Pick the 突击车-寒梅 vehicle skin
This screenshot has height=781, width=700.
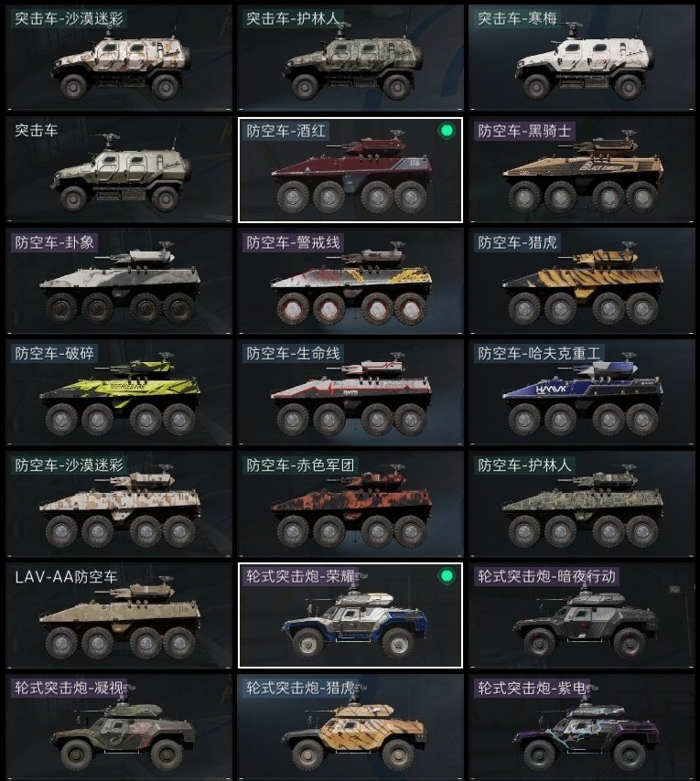click(581, 58)
